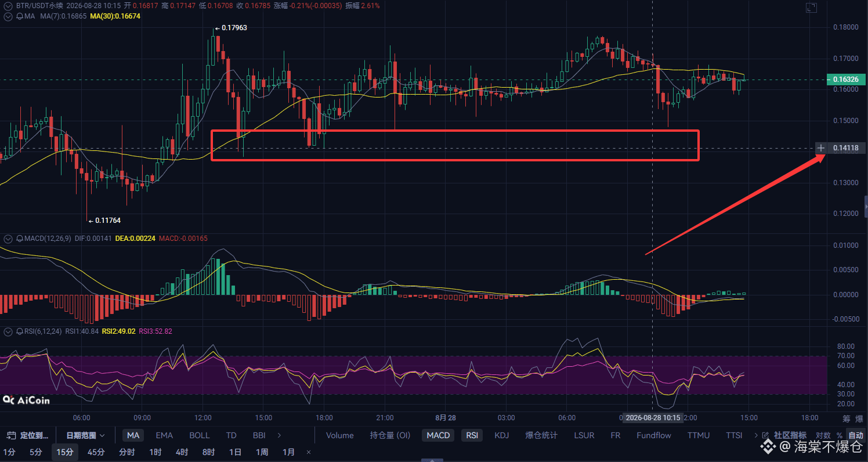
Task: Toggle the MACD sub-indicator button
Action: 438,435
